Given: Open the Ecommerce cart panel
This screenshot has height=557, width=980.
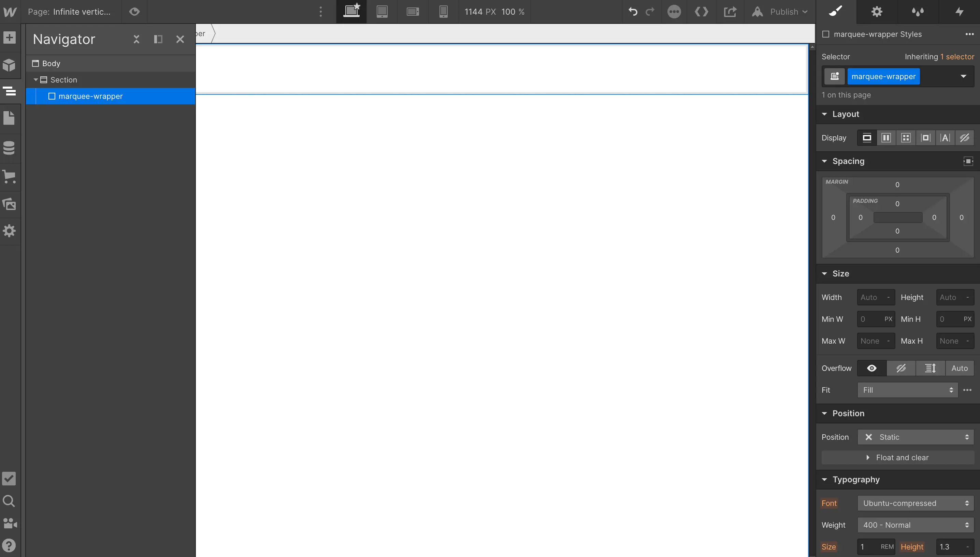Looking at the screenshot, I should (x=9, y=177).
